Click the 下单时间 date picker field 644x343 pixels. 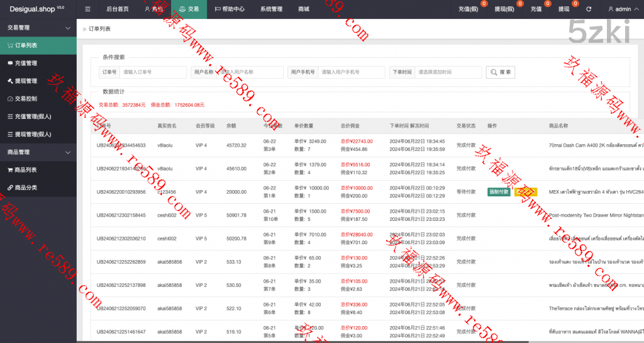pos(447,72)
